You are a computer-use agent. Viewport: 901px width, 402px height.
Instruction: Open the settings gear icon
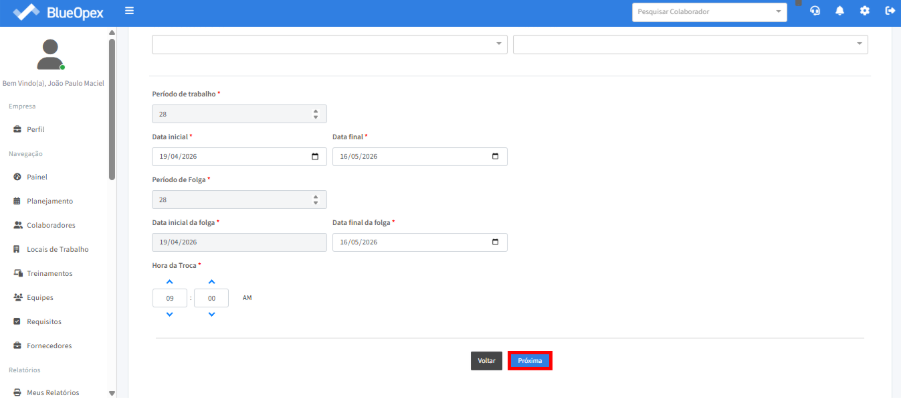pyautogui.click(x=865, y=11)
